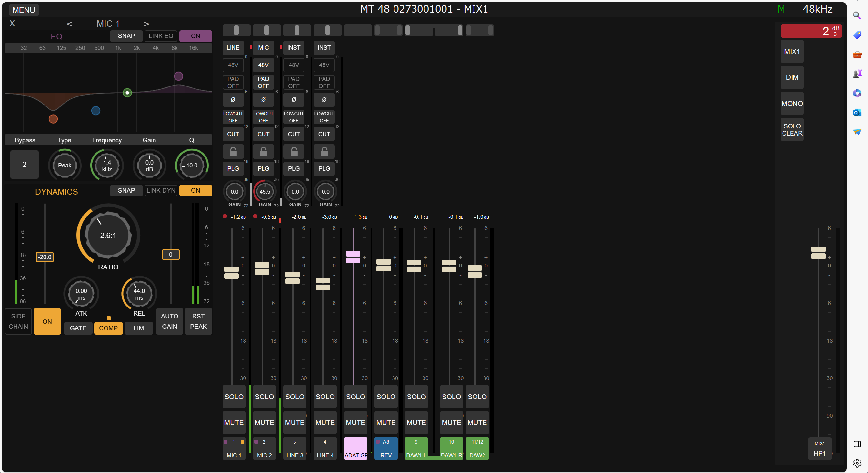Select the COMP dynamics tab
868x473 pixels.
pos(108,328)
